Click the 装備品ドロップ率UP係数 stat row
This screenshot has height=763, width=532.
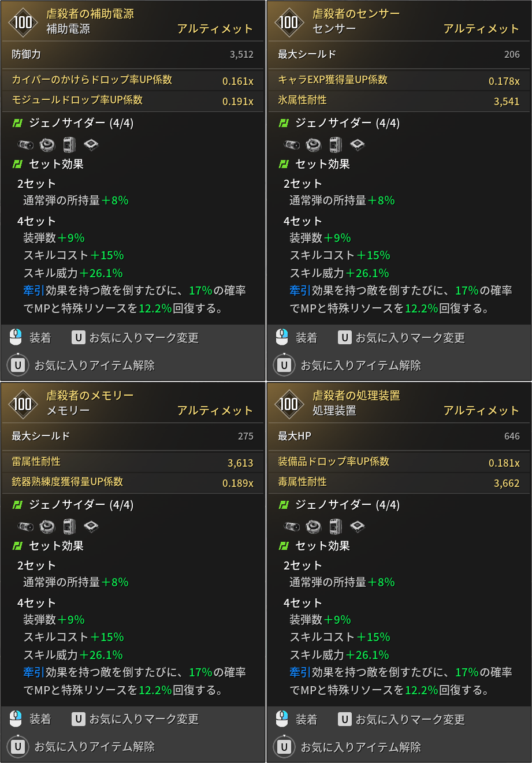pos(399,463)
